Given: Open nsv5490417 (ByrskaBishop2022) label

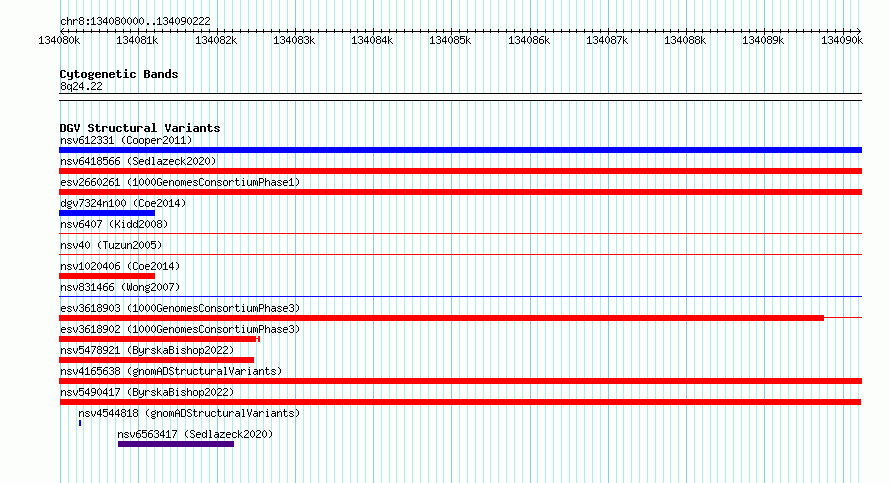Looking at the screenshot, I should coord(147,392).
